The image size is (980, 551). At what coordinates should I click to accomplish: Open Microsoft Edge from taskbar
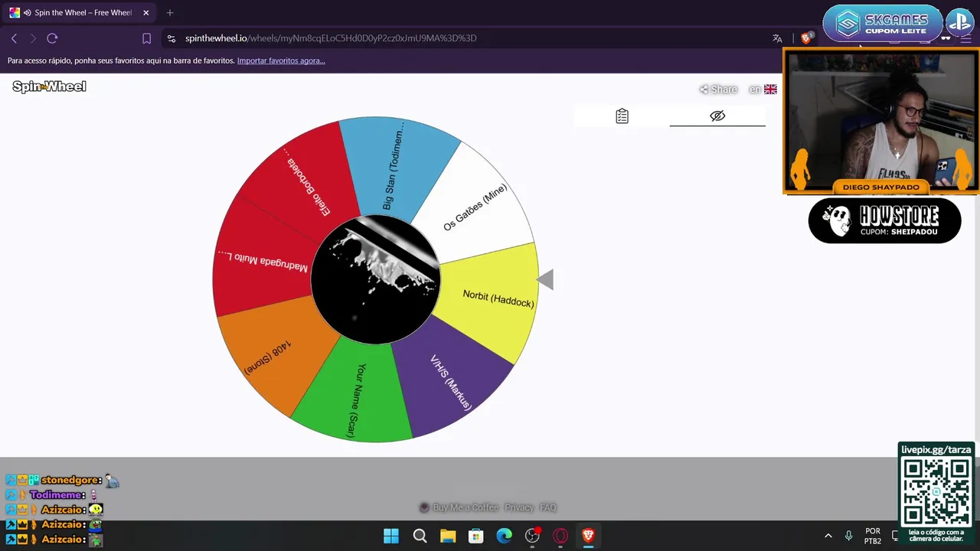point(504,536)
